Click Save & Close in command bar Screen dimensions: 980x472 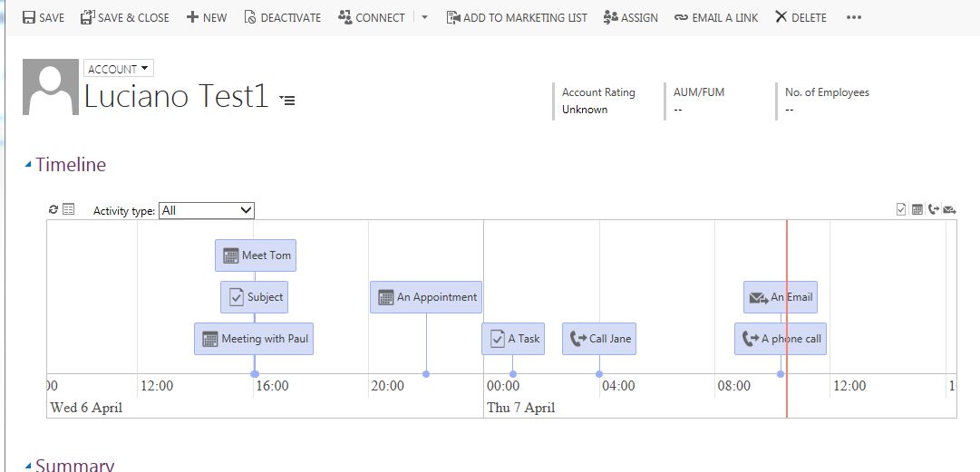click(124, 17)
